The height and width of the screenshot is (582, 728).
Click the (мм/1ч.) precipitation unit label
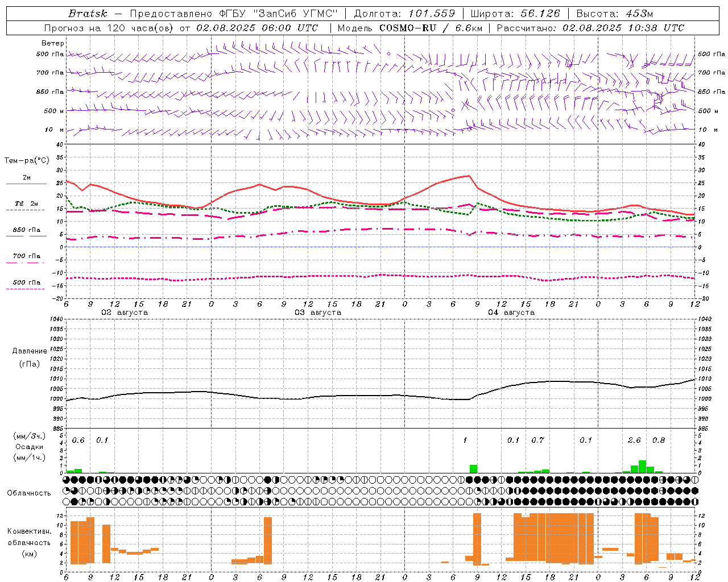[x=30, y=457]
